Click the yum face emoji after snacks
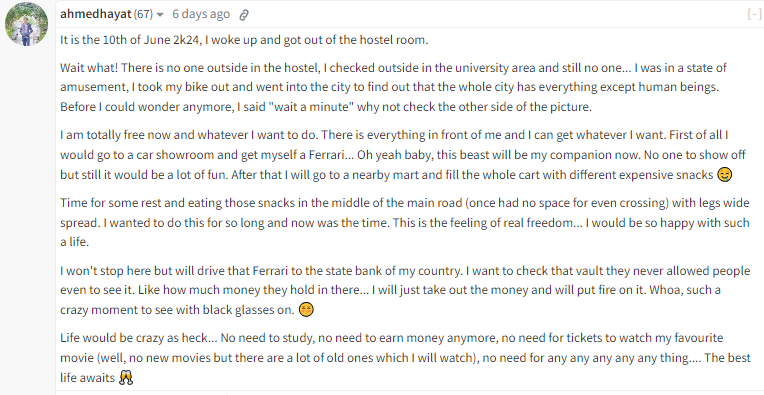The image size is (764, 395). click(725, 175)
